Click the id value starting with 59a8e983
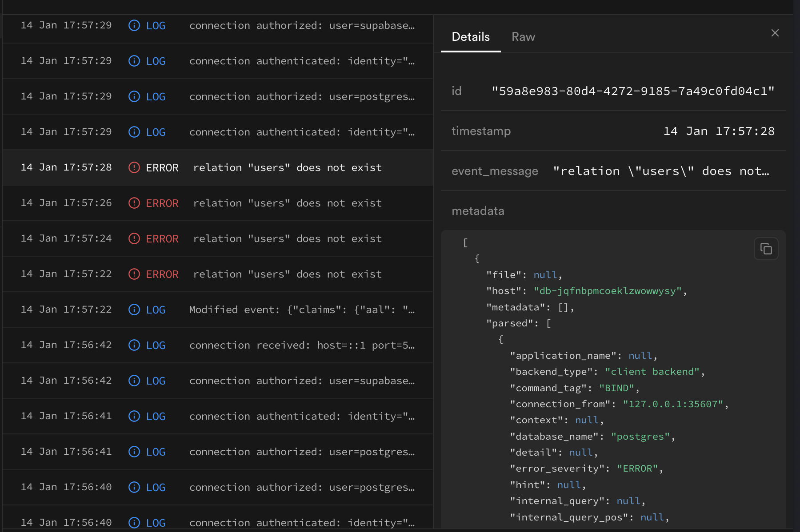The height and width of the screenshot is (532, 800). click(633, 91)
